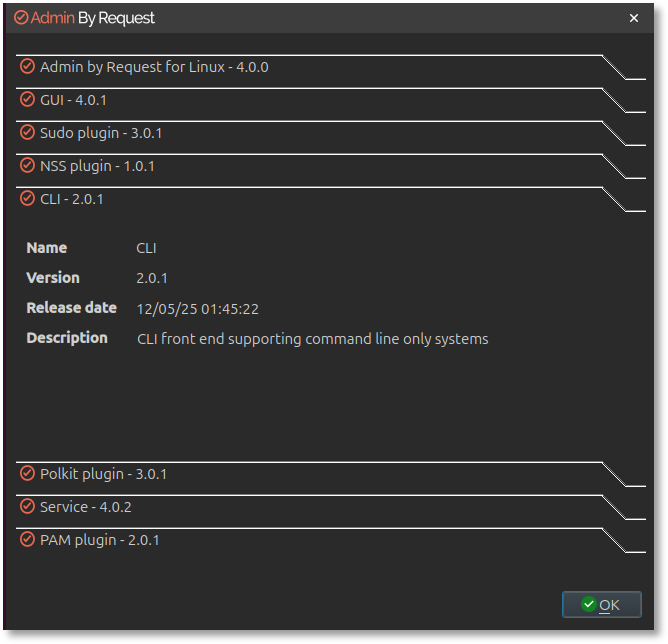Viewport: 668px width, 644px height.
Task: Open the NSS plugin - 1.0.1 section
Action: click(97, 166)
